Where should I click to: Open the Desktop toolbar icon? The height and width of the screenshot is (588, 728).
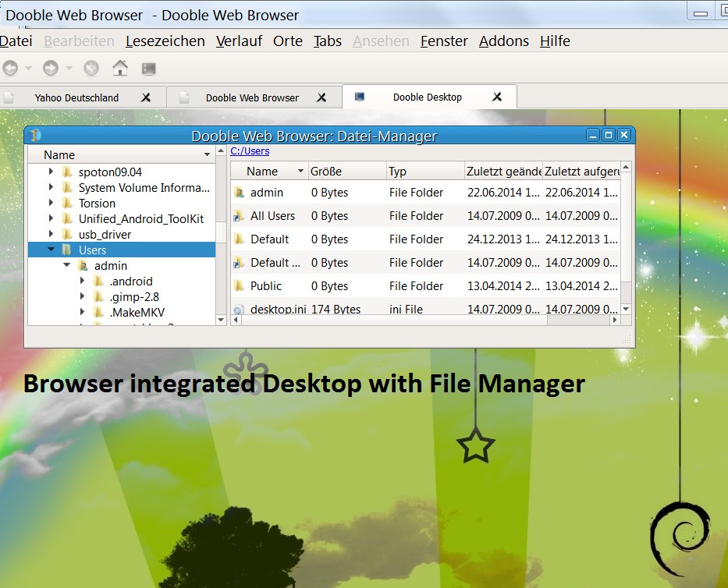pyautogui.click(x=148, y=69)
